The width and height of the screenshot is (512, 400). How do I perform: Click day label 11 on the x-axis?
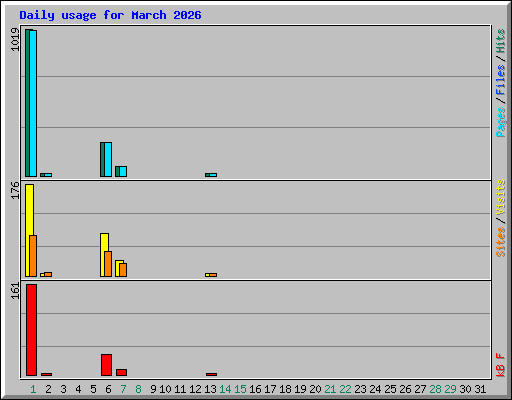click(x=180, y=389)
